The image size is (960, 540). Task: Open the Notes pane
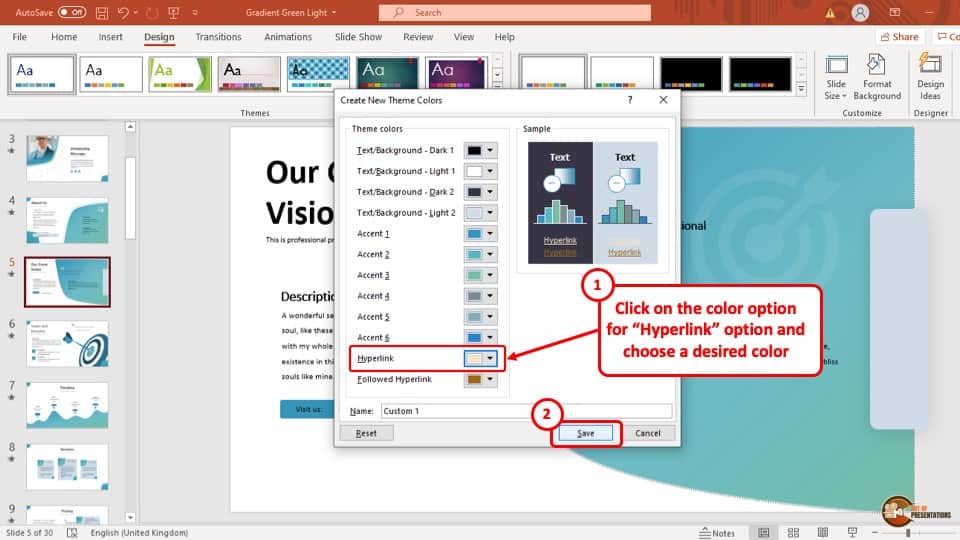coord(717,533)
